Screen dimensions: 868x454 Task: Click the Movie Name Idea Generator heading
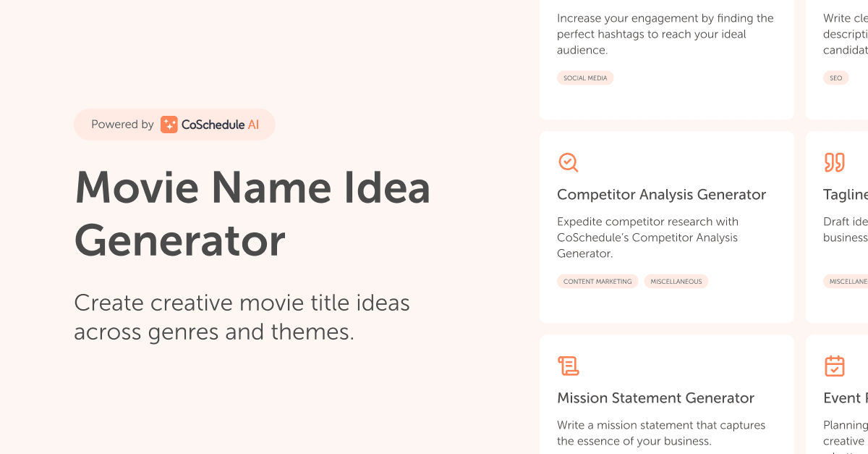pos(252,214)
